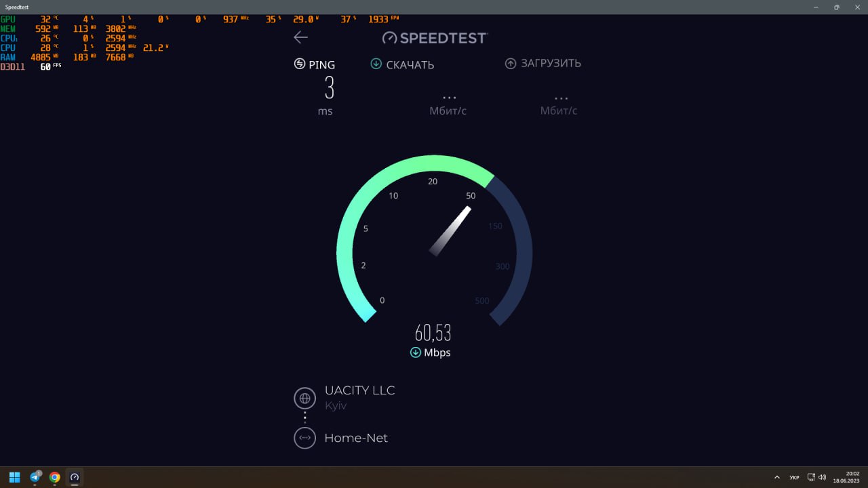Minimize the Speedtest window

coord(815,7)
